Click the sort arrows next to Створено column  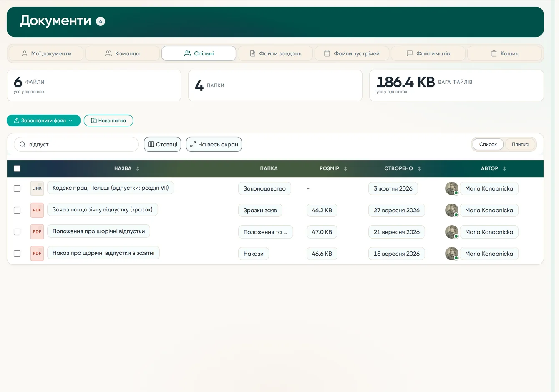pos(419,168)
